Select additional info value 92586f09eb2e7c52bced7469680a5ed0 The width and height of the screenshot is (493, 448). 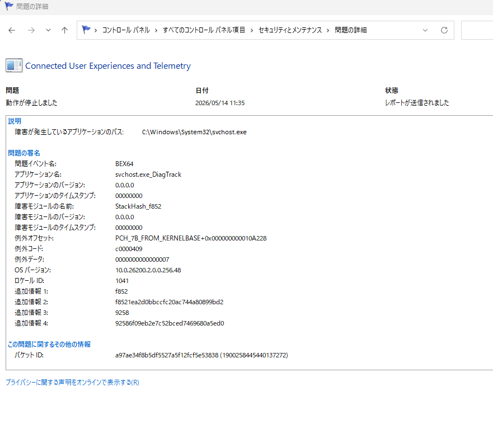(170, 323)
